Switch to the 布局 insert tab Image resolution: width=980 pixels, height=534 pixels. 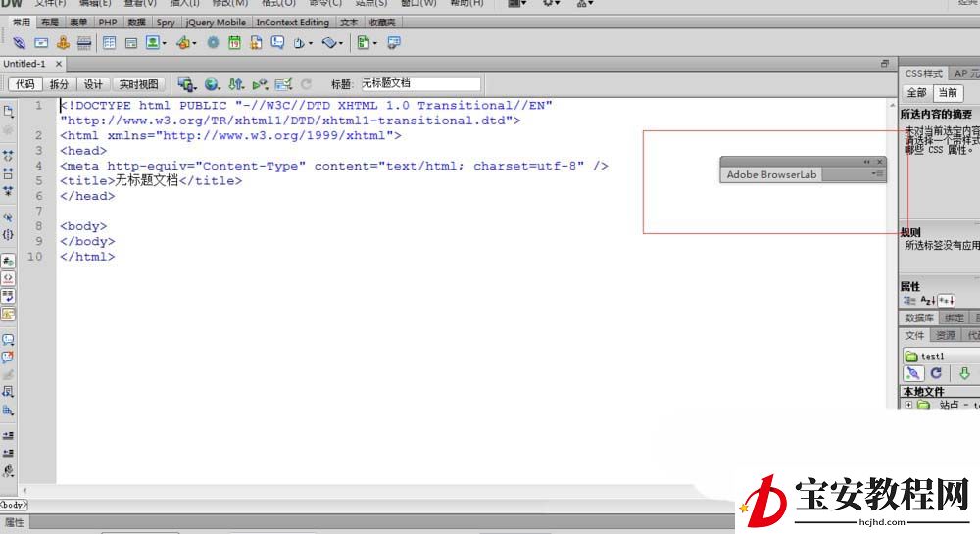49,23
